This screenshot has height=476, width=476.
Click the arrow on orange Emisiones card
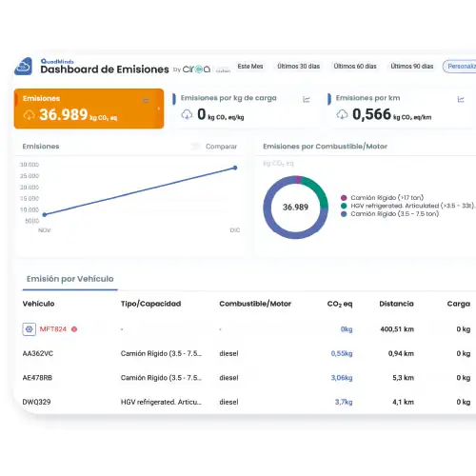coord(159,109)
